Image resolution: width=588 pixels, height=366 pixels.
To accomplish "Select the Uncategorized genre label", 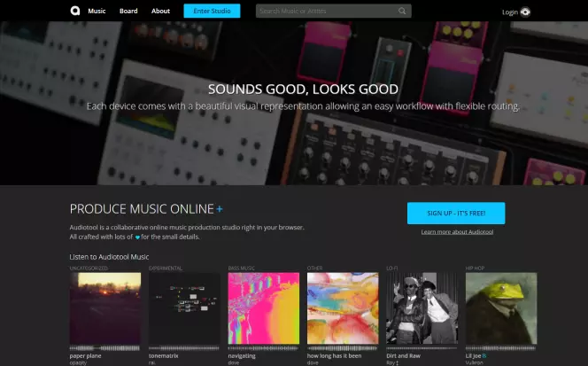I will (89, 268).
